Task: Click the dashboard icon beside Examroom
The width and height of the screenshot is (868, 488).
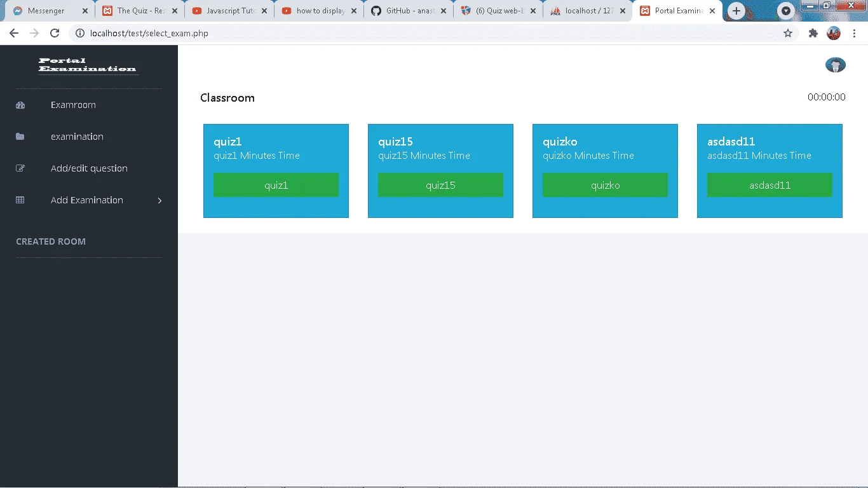Action: [x=20, y=105]
